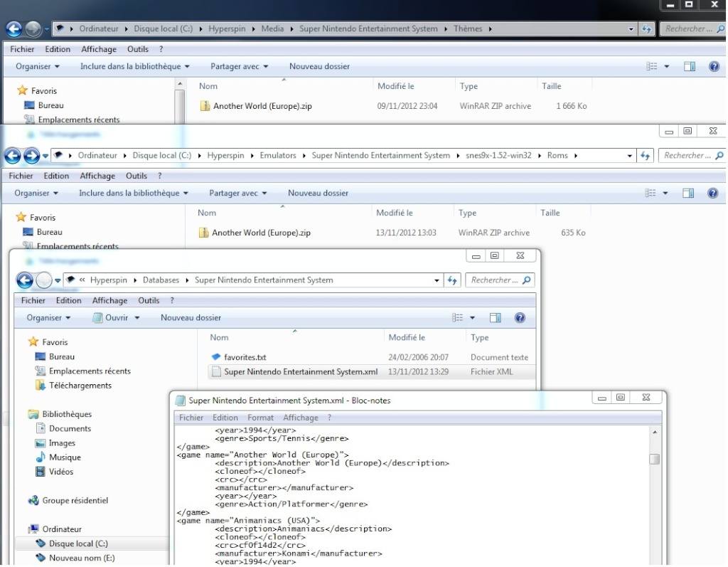Open Edition menu in the Thèmes window
728x567 pixels.
click(x=58, y=49)
